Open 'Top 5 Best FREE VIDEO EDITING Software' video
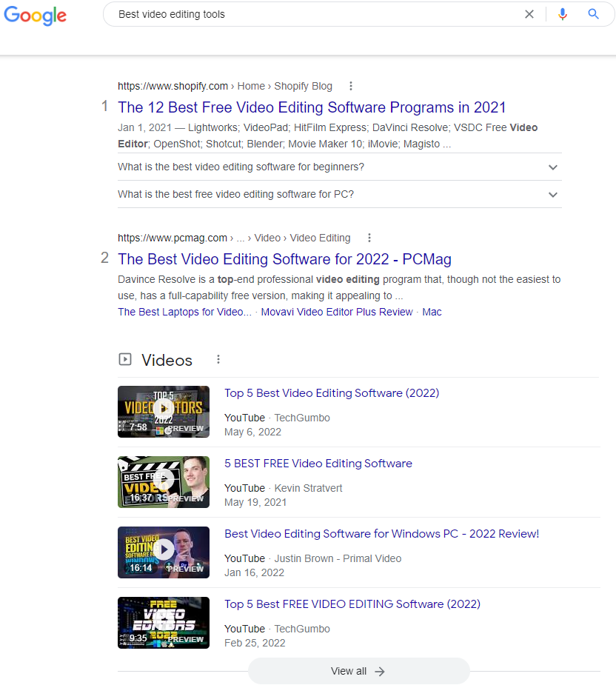616x685 pixels. click(x=352, y=604)
